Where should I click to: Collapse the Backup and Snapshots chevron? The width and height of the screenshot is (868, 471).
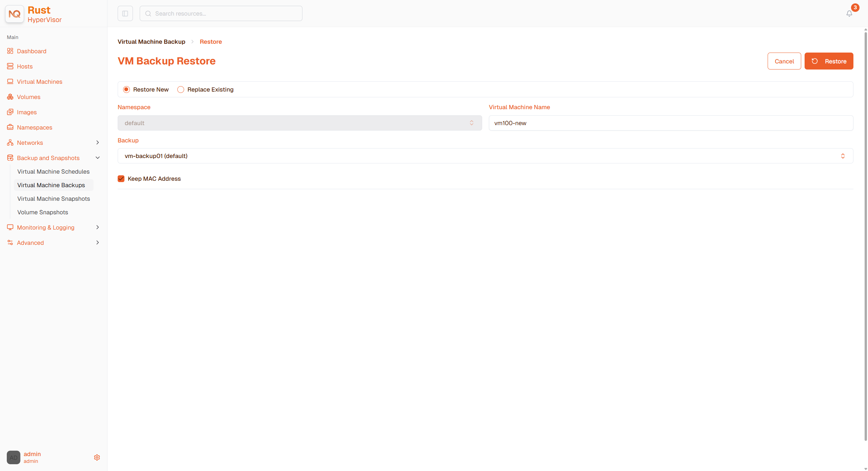pyautogui.click(x=98, y=158)
